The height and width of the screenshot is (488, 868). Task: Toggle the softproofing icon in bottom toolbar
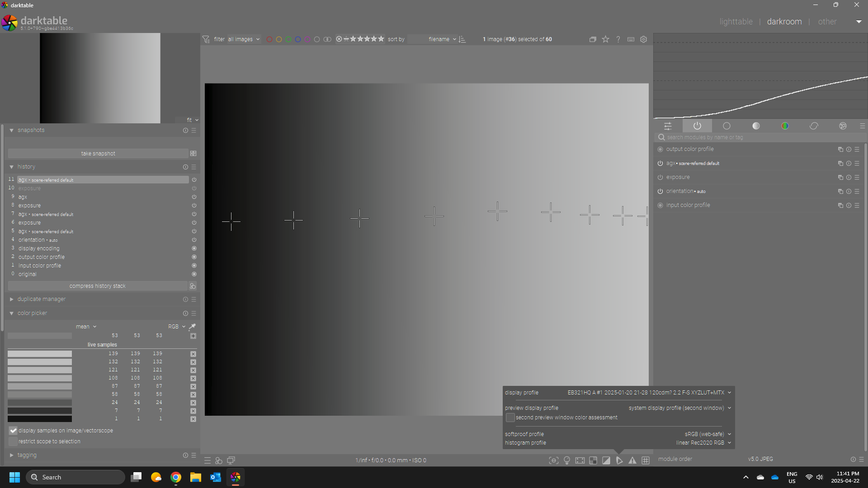(x=619, y=460)
